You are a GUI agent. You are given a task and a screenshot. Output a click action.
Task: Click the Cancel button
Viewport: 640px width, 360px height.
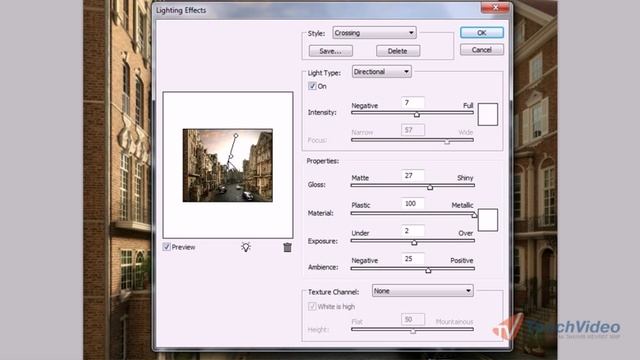482,50
